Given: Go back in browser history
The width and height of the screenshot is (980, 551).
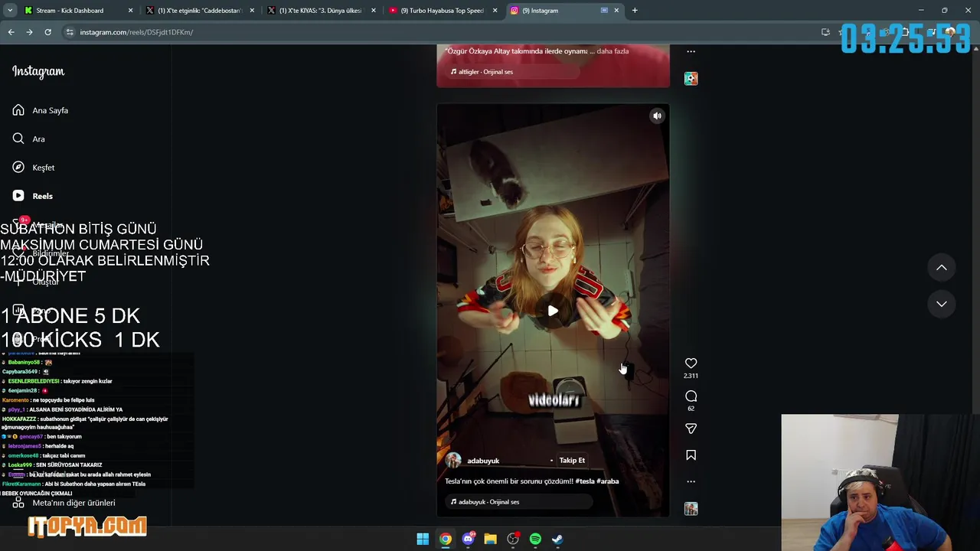Looking at the screenshot, I should pos(11,32).
